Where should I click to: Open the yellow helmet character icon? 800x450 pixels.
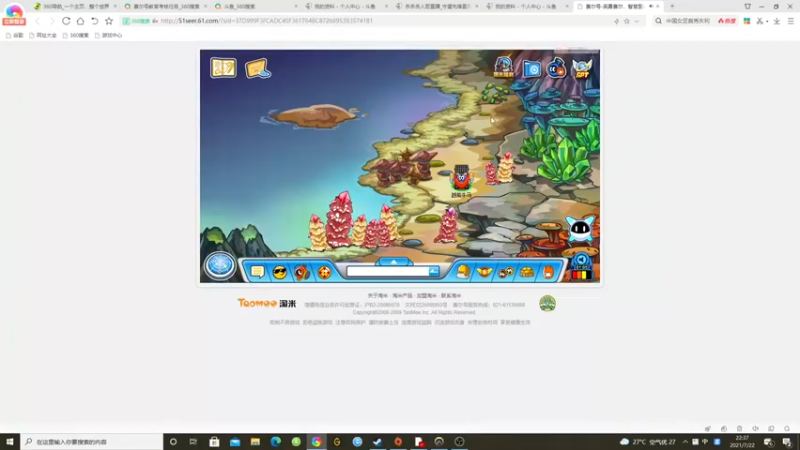(x=463, y=271)
